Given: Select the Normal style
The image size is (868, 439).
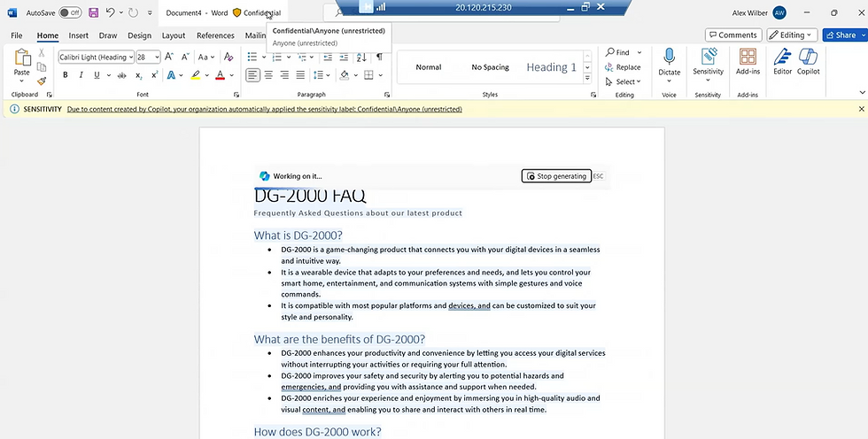Looking at the screenshot, I should click(x=429, y=67).
